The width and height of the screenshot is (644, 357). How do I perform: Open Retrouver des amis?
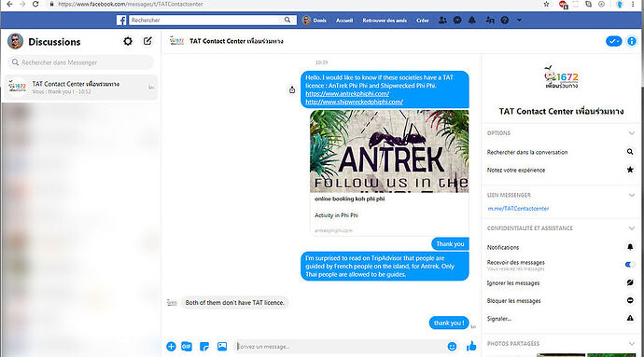[385, 21]
